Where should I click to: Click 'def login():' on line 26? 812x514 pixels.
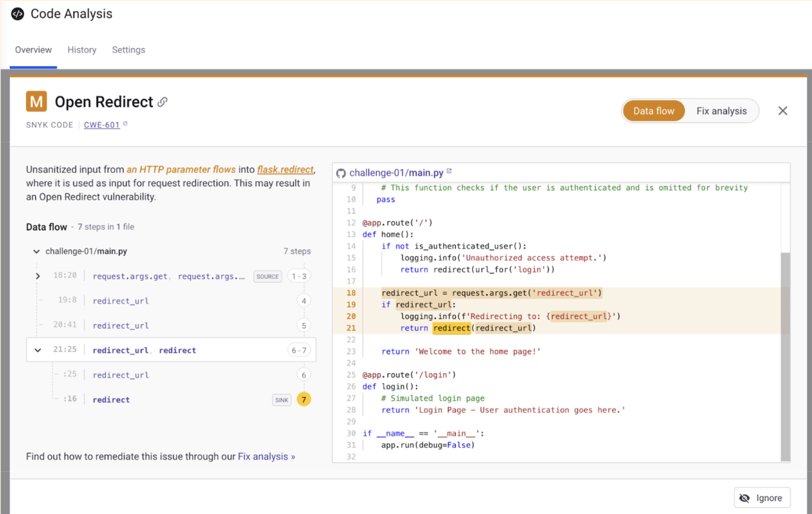[x=390, y=387]
